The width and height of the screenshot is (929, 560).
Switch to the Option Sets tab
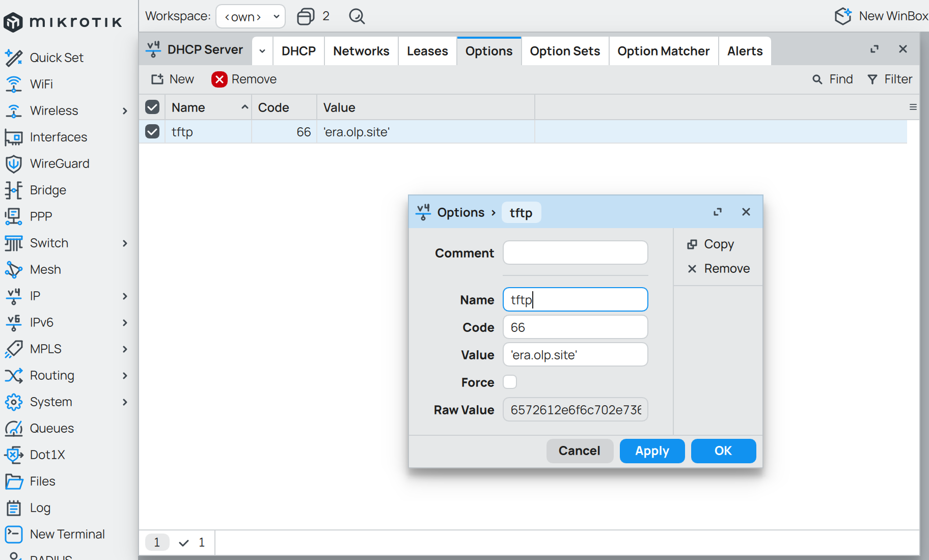point(565,51)
